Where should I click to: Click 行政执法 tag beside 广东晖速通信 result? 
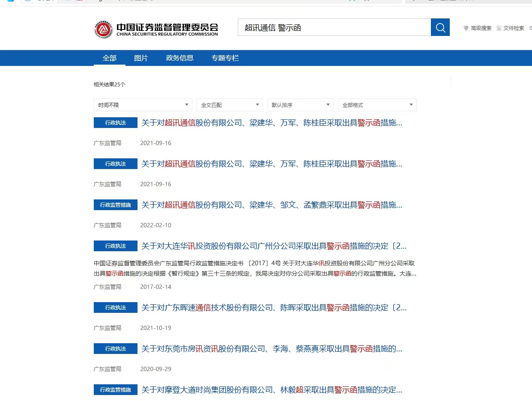[x=116, y=308]
